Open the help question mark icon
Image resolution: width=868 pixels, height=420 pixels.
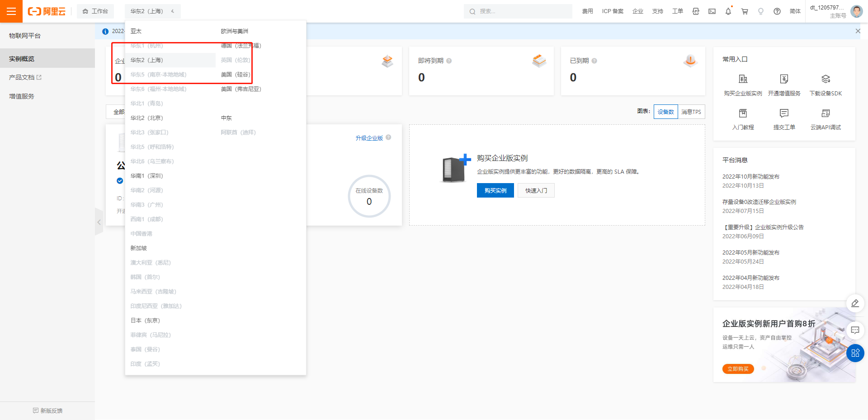point(777,11)
